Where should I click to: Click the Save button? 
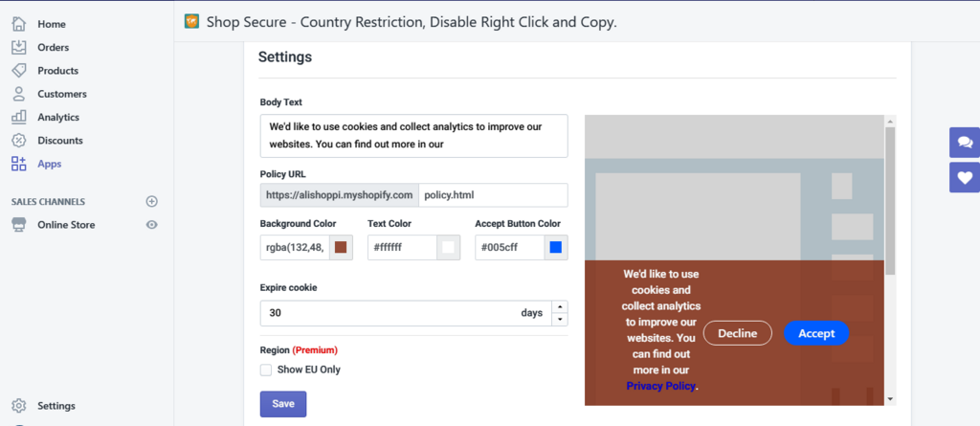(x=283, y=404)
